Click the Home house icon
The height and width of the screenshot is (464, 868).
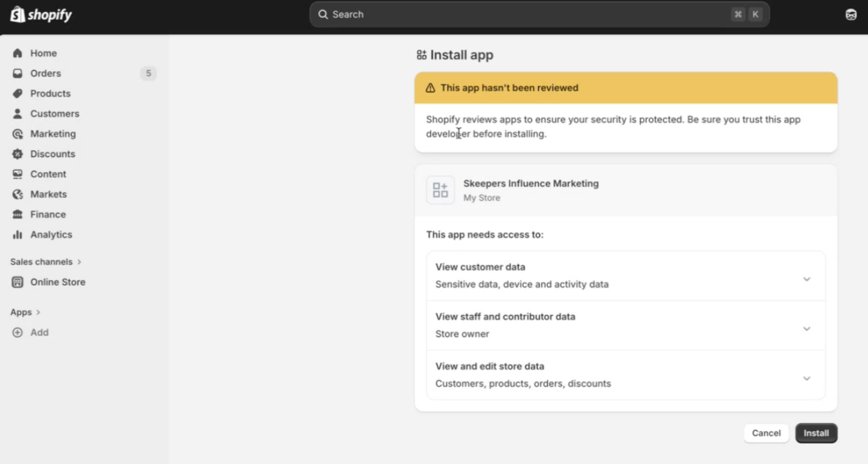18,53
